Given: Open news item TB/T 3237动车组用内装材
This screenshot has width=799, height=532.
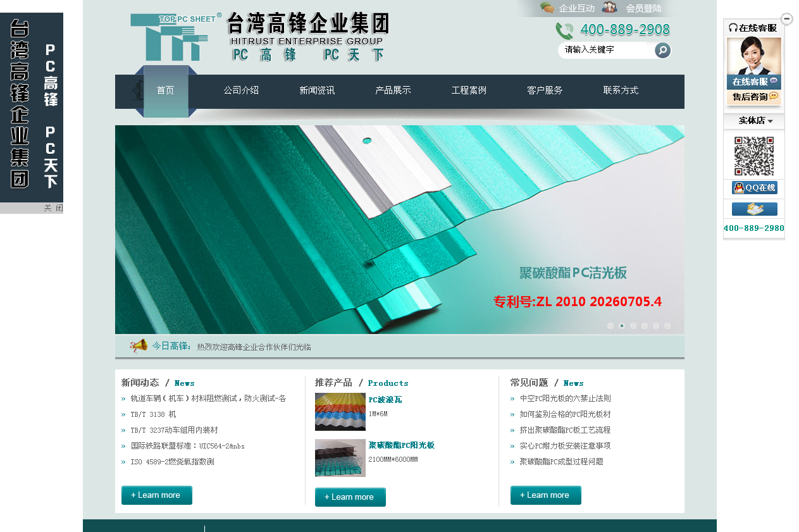Looking at the screenshot, I should 175,430.
